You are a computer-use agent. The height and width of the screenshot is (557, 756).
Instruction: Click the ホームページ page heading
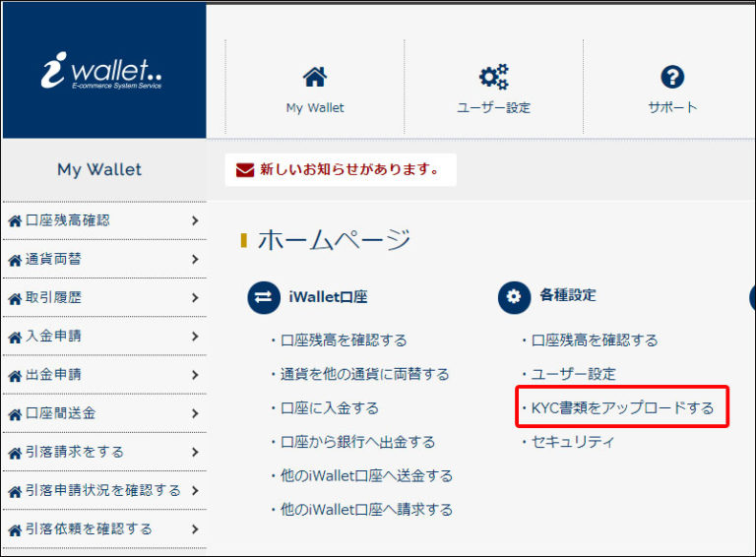[334, 239]
